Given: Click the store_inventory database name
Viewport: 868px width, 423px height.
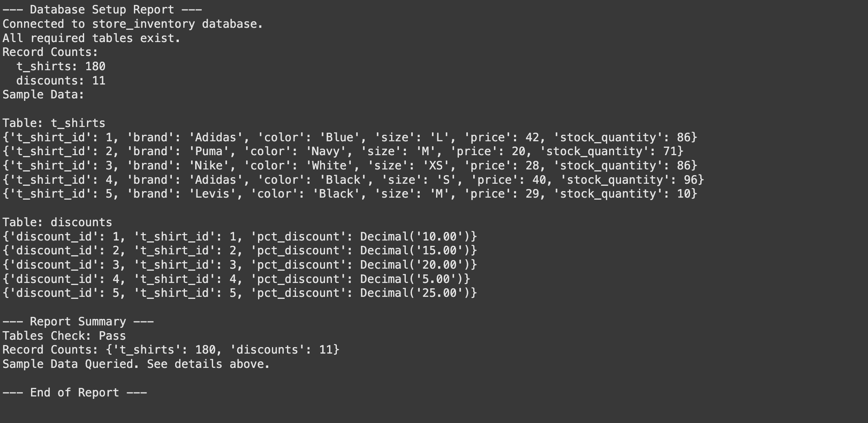Looking at the screenshot, I should [x=143, y=24].
